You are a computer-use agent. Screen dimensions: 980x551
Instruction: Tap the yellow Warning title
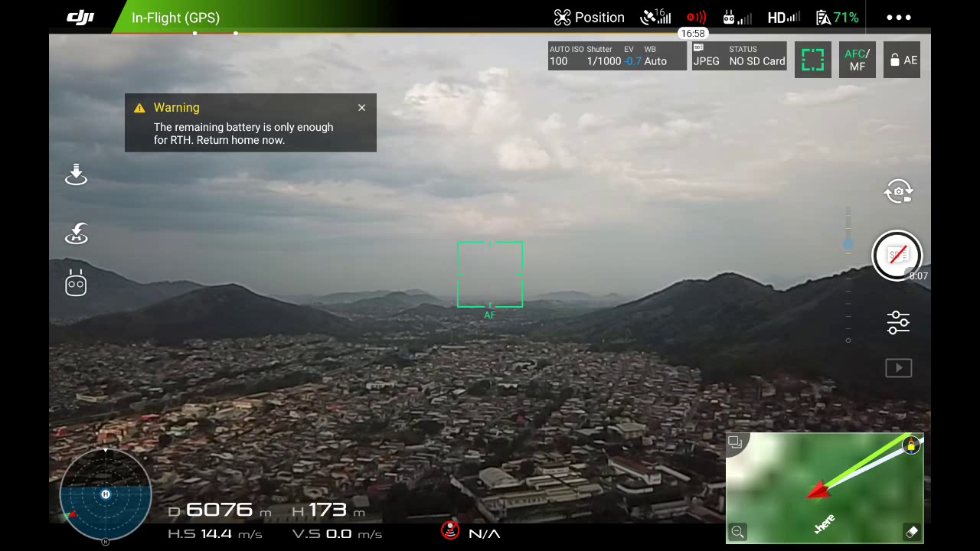click(x=176, y=108)
